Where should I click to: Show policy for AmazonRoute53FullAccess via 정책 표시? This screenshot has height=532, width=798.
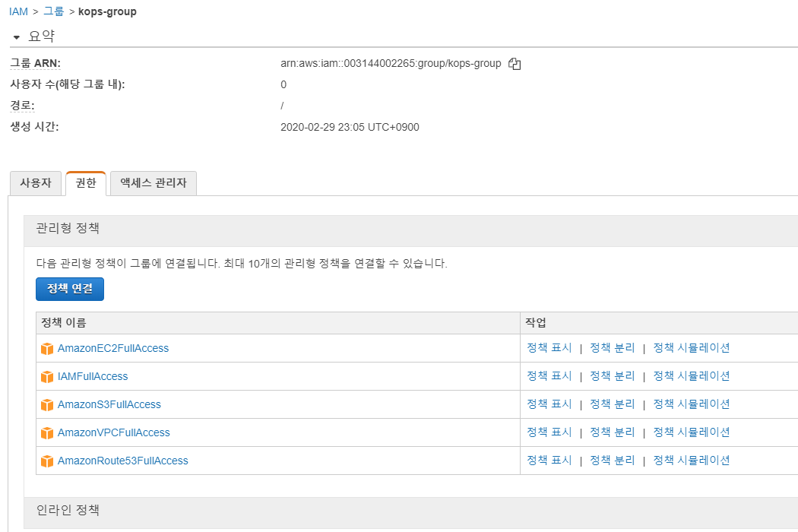549,460
